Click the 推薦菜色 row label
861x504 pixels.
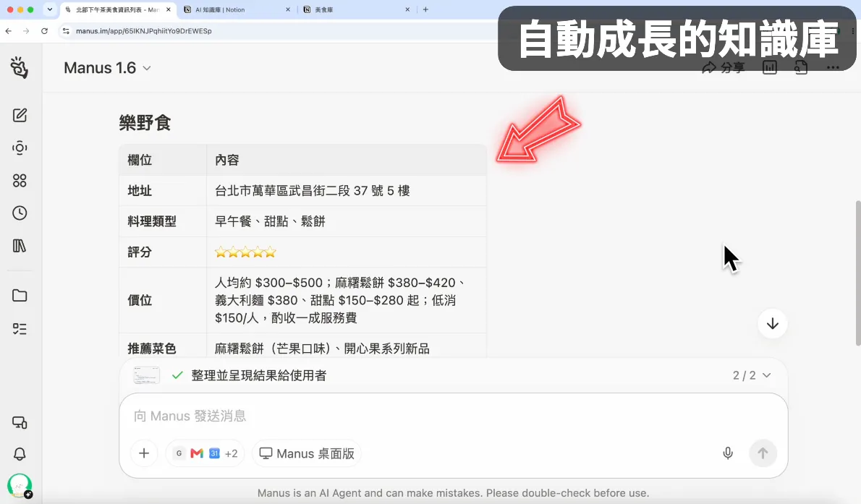[151, 349]
